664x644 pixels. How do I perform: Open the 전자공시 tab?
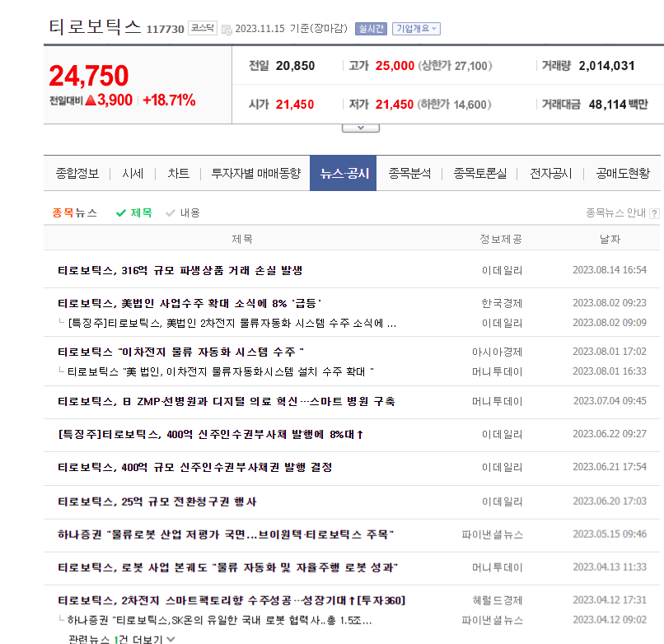[551, 174]
